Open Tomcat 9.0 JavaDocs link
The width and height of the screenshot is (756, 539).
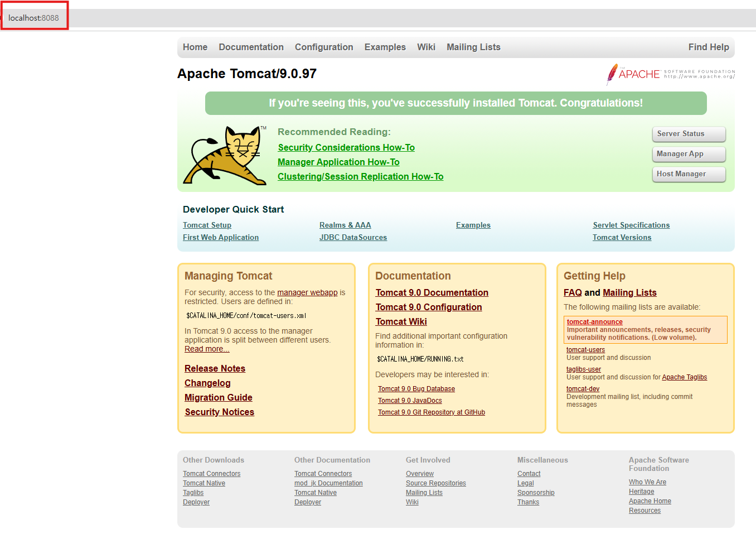410,401
